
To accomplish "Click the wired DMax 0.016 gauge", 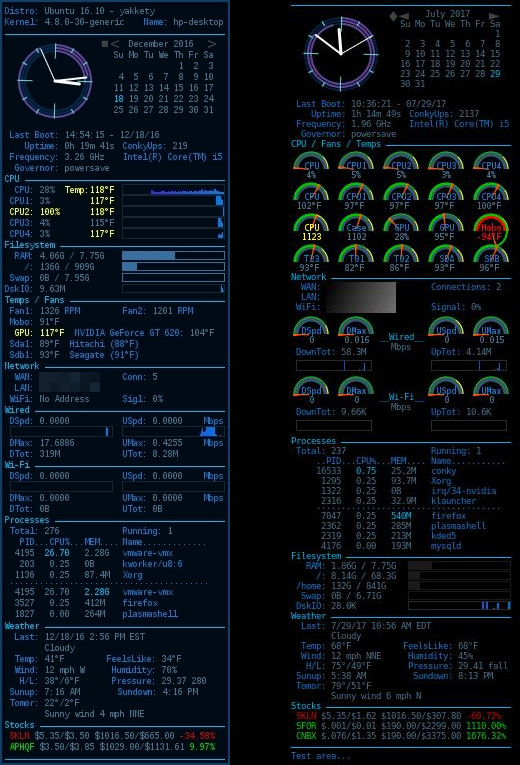I will pos(356,331).
